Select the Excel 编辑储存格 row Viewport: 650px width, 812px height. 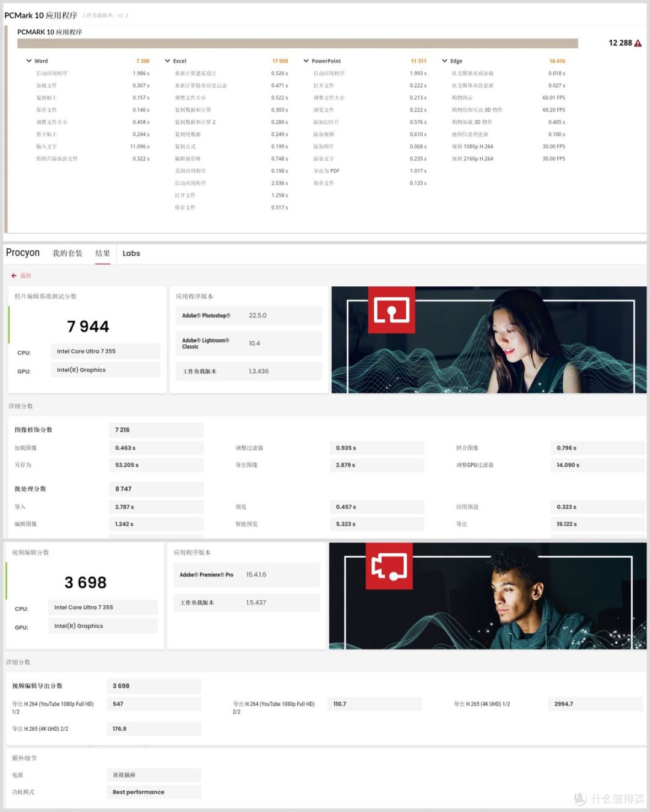point(231,159)
